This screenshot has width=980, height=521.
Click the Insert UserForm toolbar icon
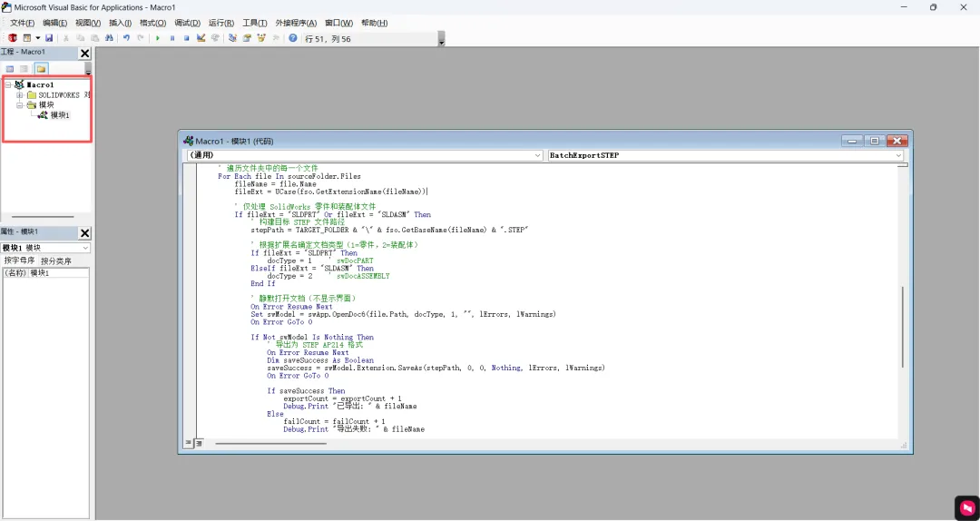(x=27, y=38)
